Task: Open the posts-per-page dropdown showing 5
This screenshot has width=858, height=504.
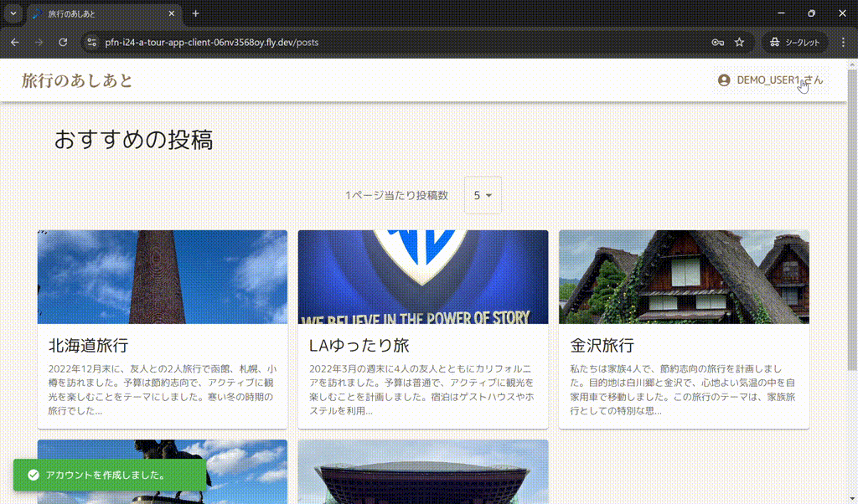Action: coord(483,195)
